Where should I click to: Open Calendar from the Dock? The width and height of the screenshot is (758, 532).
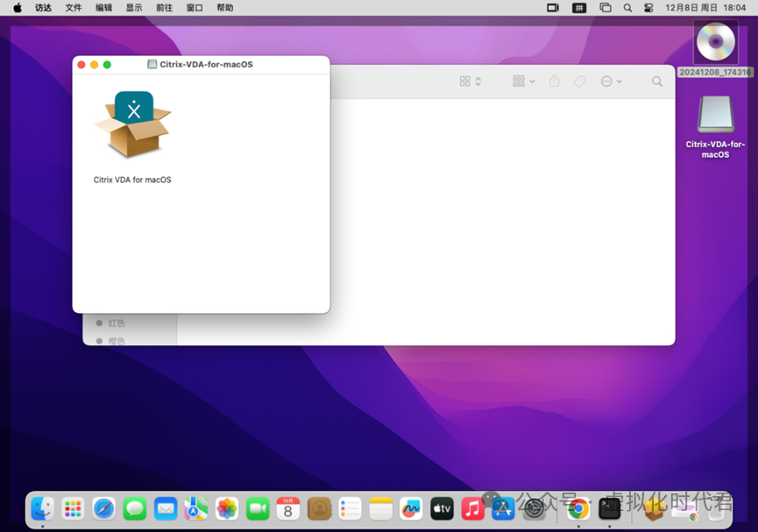pos(288,509)
